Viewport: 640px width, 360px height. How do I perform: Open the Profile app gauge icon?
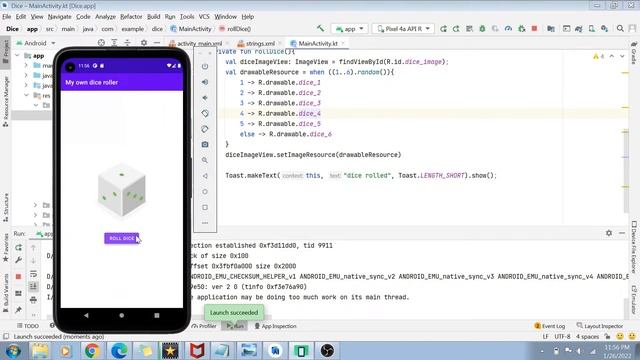[x=508, y=29]
